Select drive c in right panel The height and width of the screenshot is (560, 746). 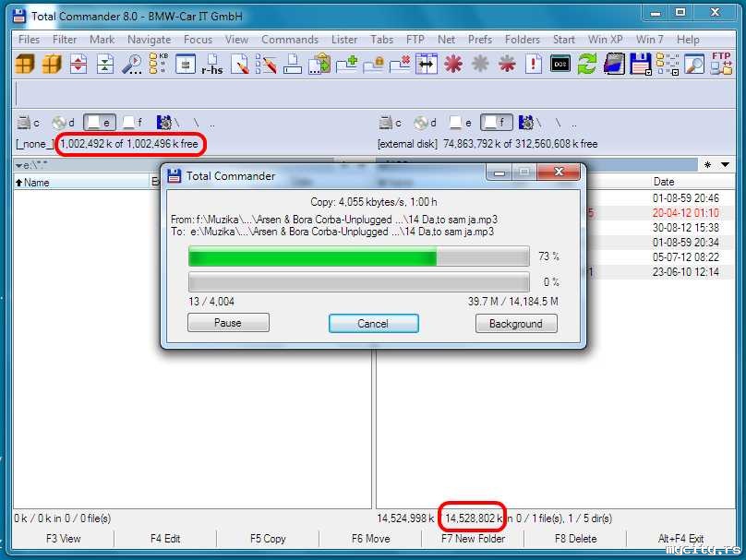390,123
